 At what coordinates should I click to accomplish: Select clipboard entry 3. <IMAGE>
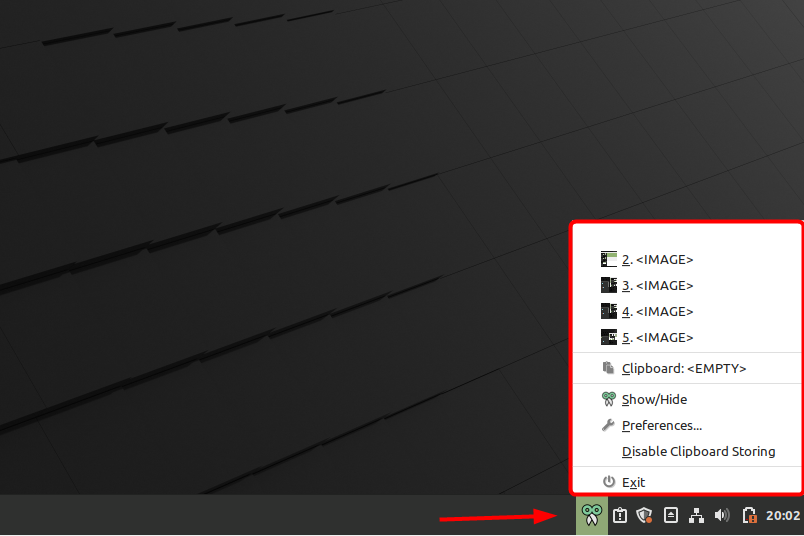pyautogui.click(x=687, y=285)
